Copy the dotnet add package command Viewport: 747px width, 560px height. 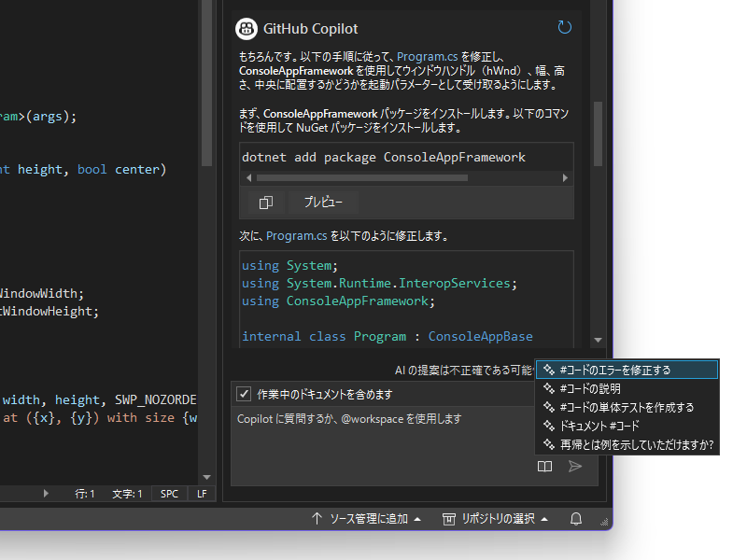tap(264, 202)
